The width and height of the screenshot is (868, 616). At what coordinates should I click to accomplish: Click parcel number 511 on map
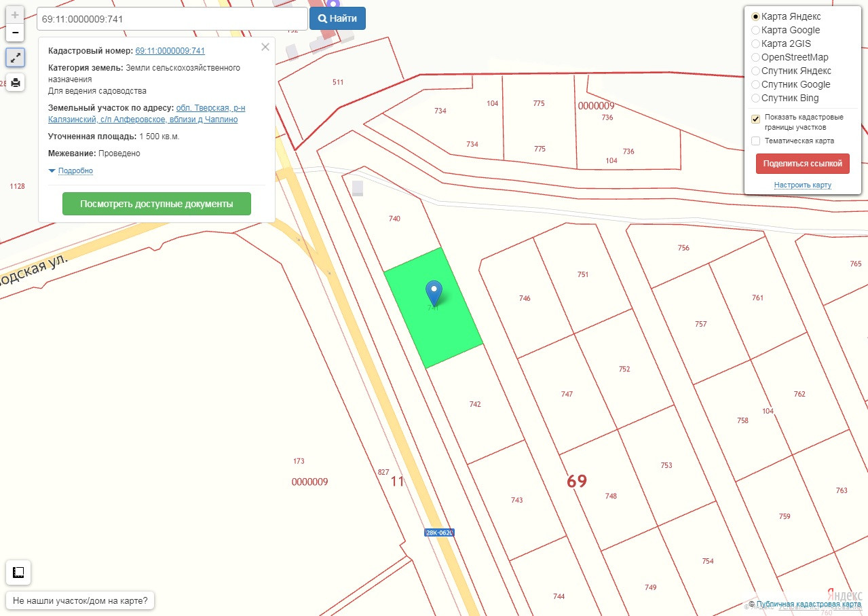click(338, 82)
